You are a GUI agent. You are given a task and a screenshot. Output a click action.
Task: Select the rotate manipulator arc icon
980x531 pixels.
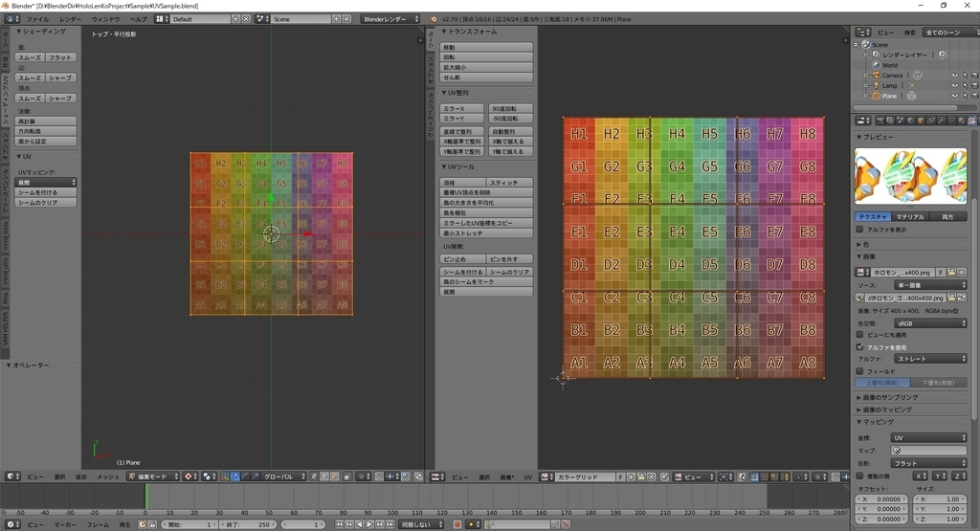245,476
